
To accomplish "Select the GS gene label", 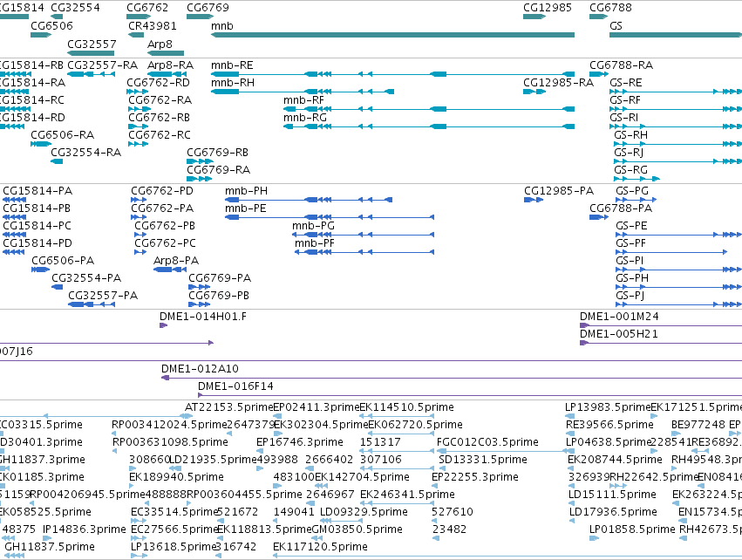I will point(616,26).
